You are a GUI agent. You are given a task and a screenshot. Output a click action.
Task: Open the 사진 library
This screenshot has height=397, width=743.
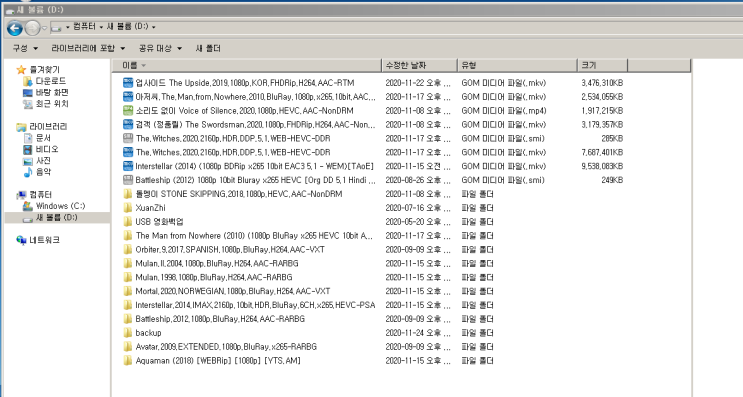point(43,161)
